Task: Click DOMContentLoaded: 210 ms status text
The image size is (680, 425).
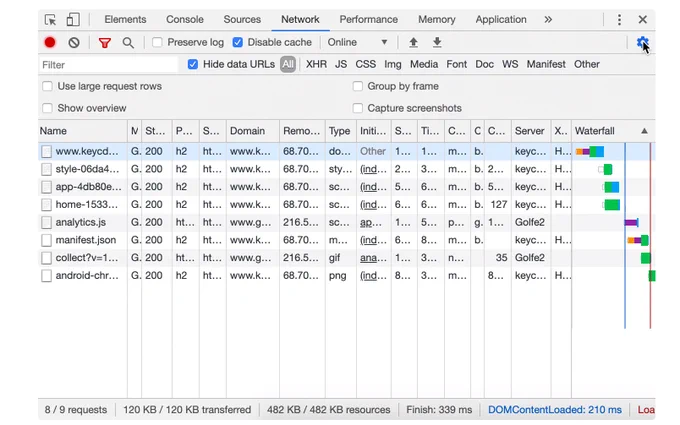Action: [555, 410]
